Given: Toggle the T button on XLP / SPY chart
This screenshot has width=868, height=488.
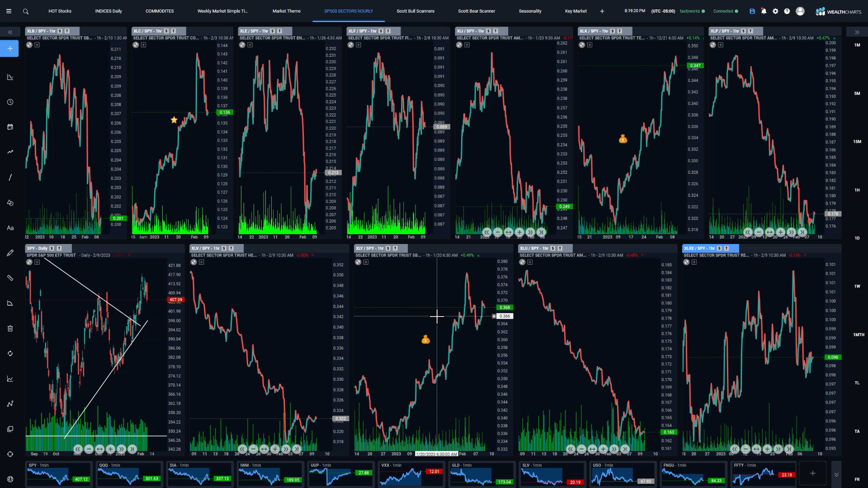Looking at the screenshot, I should pyautogui.click(x=750, y=31).
